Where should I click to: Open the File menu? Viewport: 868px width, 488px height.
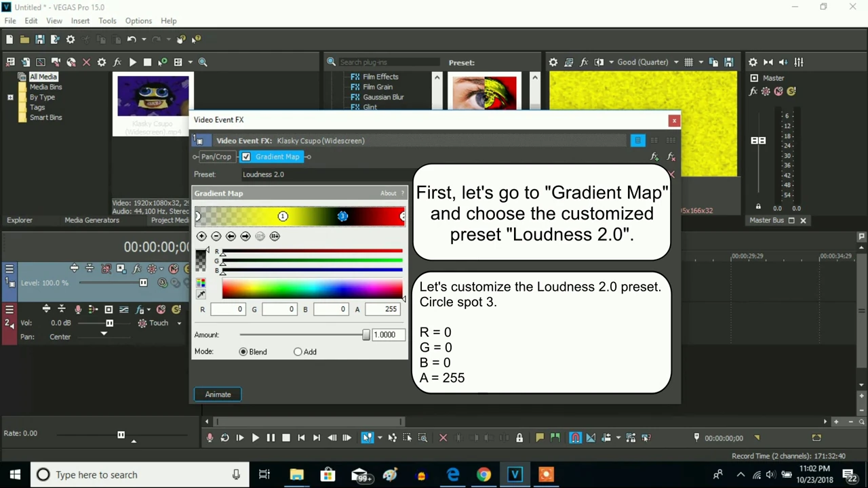10,21
